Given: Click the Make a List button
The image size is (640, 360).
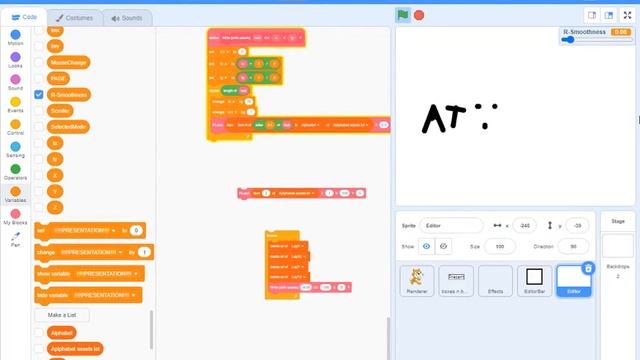Looking at the screenshot, I should point(62,315).
